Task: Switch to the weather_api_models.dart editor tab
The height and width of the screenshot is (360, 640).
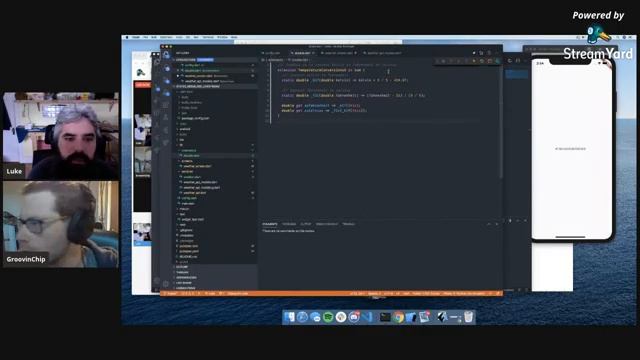Action: coord(382,53)
